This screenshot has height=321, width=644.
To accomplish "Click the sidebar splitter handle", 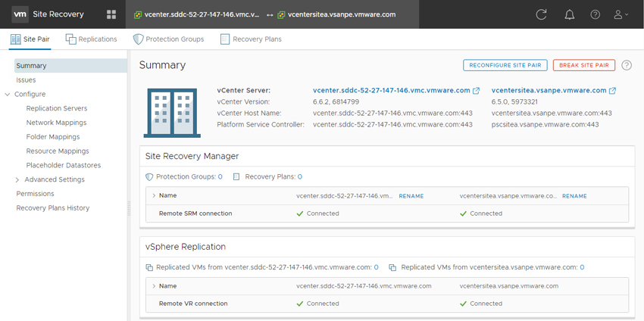I will click(129, 208).
